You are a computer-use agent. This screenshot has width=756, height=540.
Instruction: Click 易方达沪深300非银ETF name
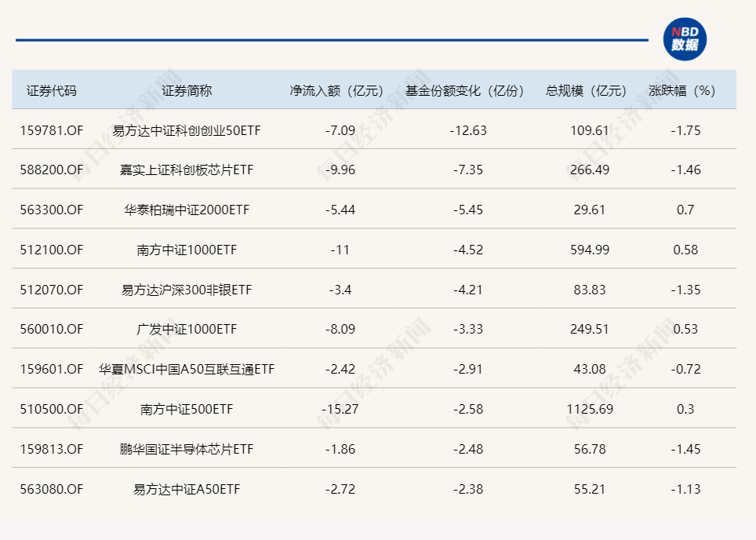click(x=187, y=290)
